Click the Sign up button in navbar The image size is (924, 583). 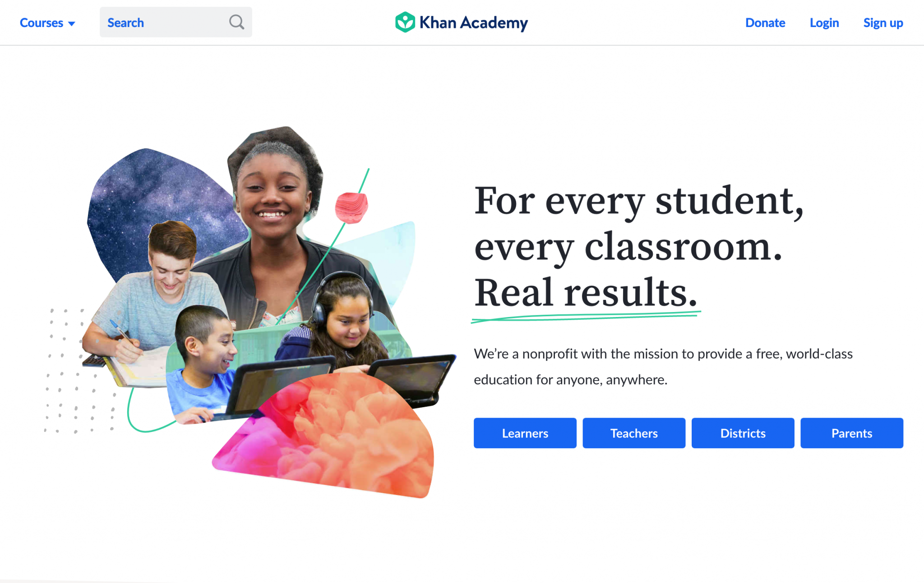[x=883, y=22]
